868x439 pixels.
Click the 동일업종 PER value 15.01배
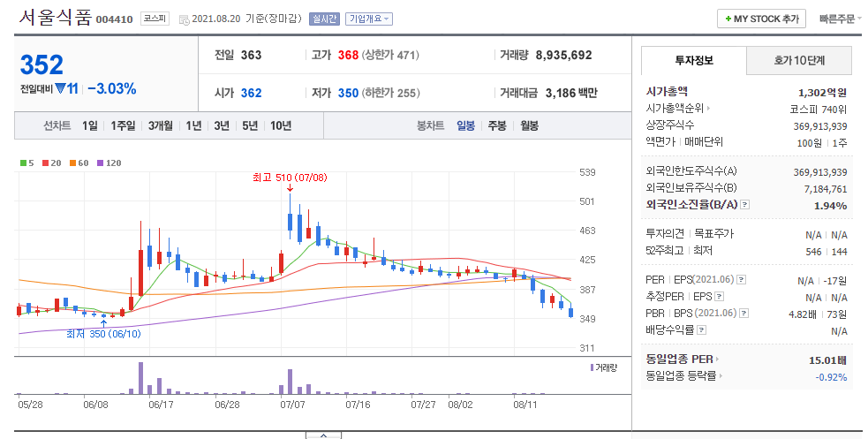(x=827, y=360)
